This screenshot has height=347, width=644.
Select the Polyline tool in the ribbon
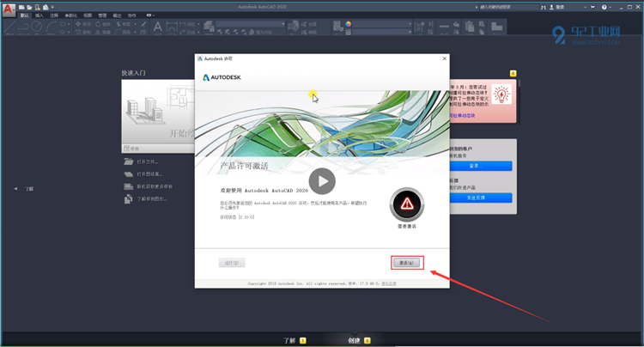(23, 27)
